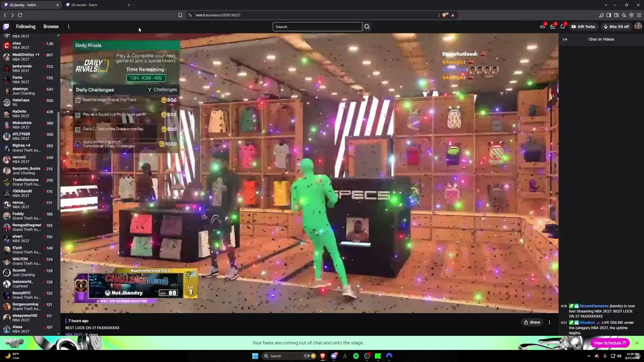
Task: Open Mobuckets channel in sidebar
Action: coord(29,125)
